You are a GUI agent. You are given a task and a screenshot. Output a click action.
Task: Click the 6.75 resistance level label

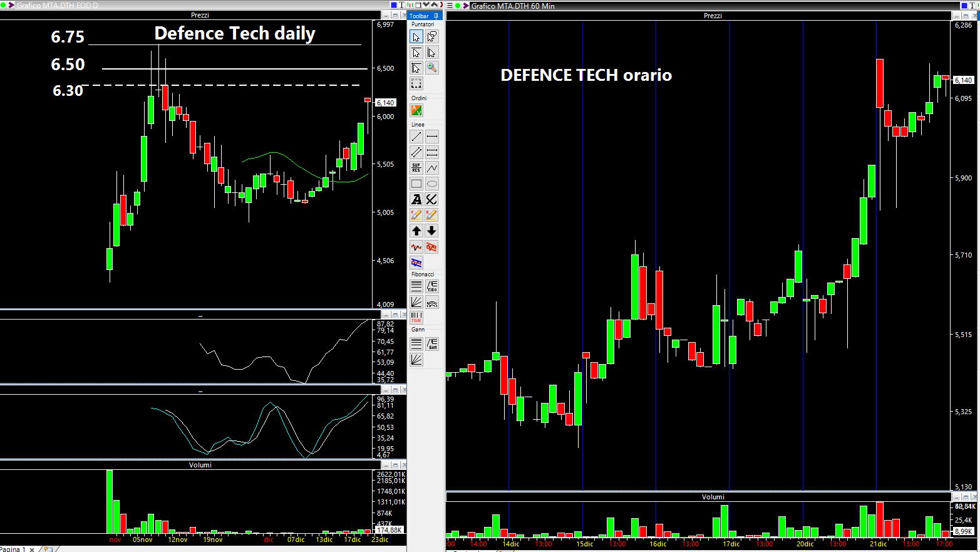68,37
